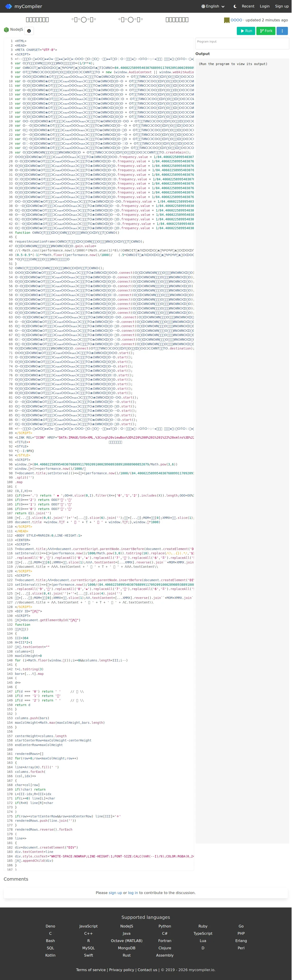292x980 pixels.
Task: Open the myCompiler home link
Action: pos(24,6)
